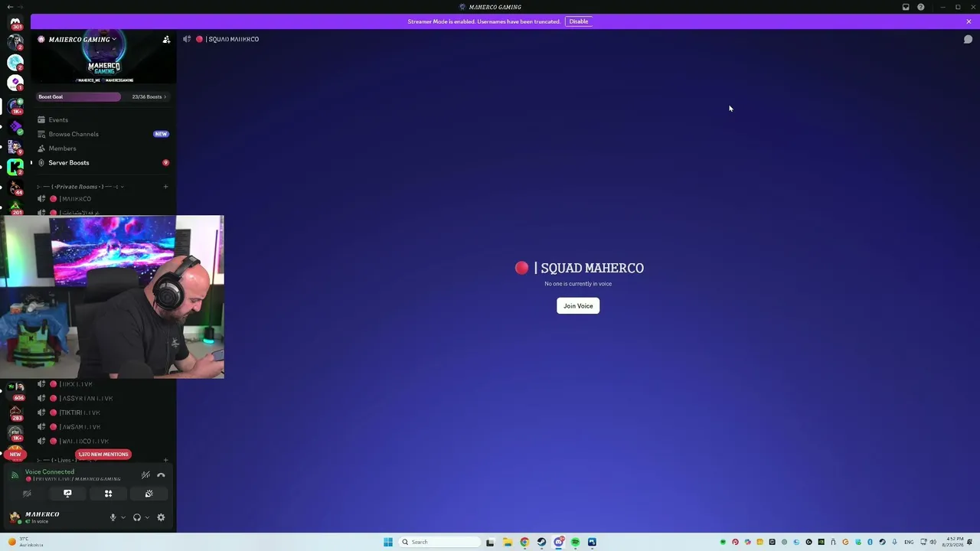Open Browse Channels
Viewport: 980px width, 551px height.
[103, 134]
